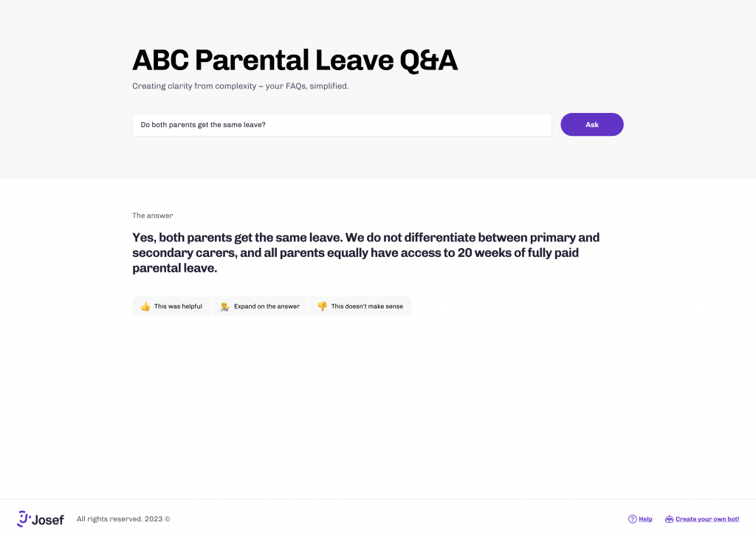Click the robot icon beside Create your own bot
The image size is (756, 539).
669,519
